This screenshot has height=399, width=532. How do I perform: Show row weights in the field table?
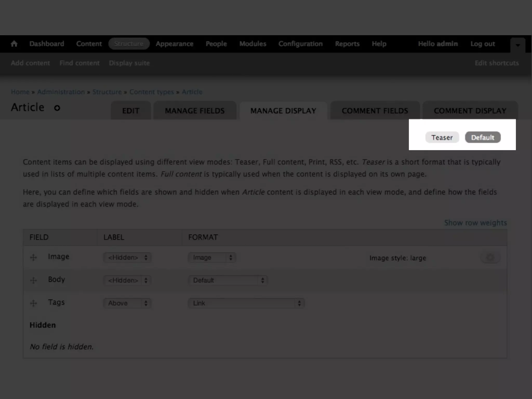(475, 223)
